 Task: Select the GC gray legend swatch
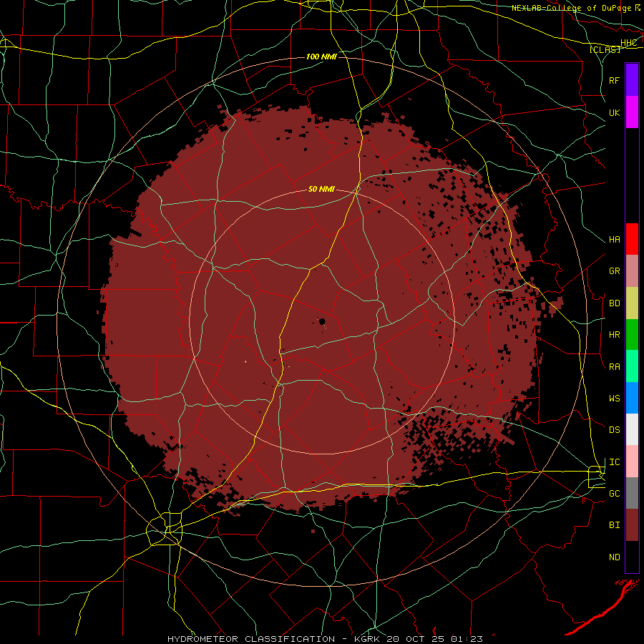632,493
